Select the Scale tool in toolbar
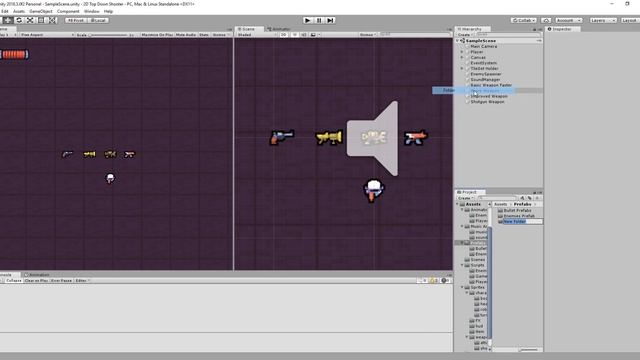This screenshot has height=360, width=640. pos(30,20)
